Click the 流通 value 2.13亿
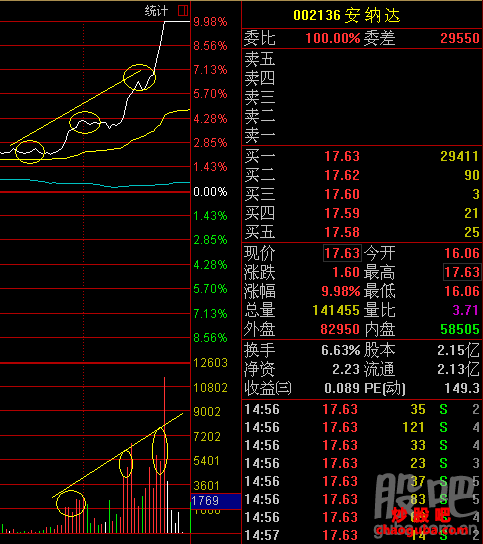483x544 pixels. coord(458,369)
